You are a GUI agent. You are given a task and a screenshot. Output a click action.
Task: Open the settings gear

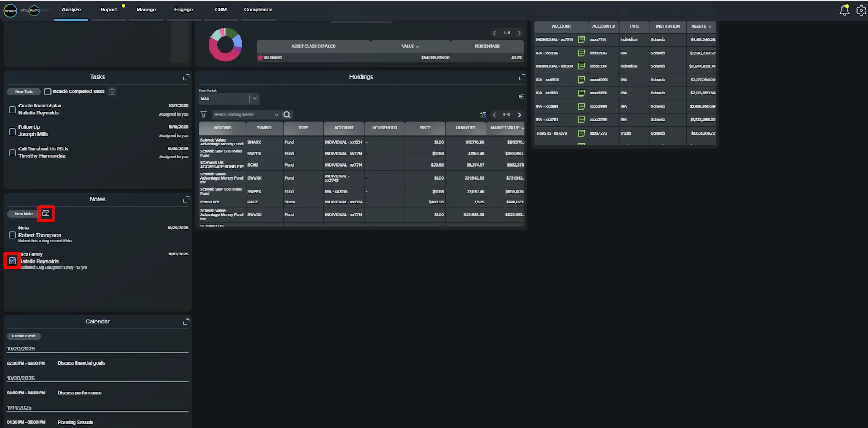point(861,10)
